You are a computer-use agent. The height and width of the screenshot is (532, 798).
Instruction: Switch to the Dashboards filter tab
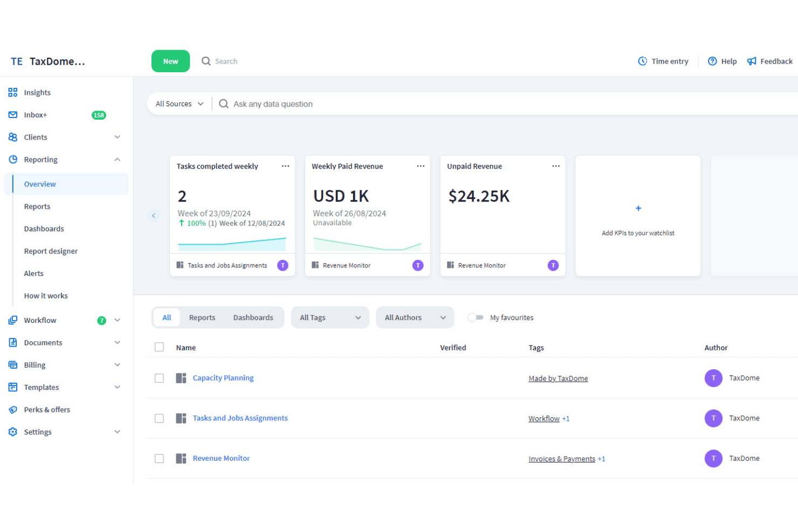click(253, 317)
